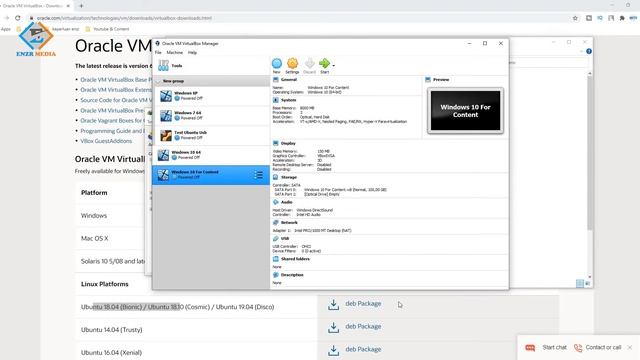Click the Windows 10 64 machine icon
The width and height of the screenshot is (640, 360).
click(x=163, y=155)
